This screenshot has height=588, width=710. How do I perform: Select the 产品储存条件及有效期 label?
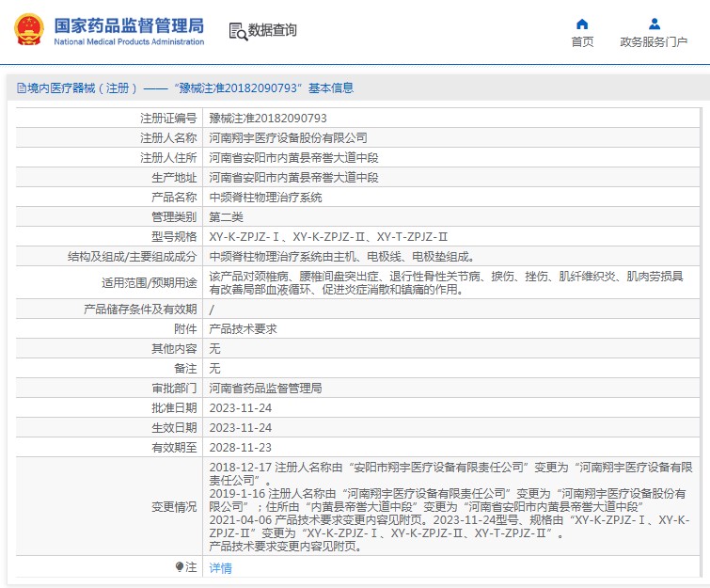click(140, 310)
